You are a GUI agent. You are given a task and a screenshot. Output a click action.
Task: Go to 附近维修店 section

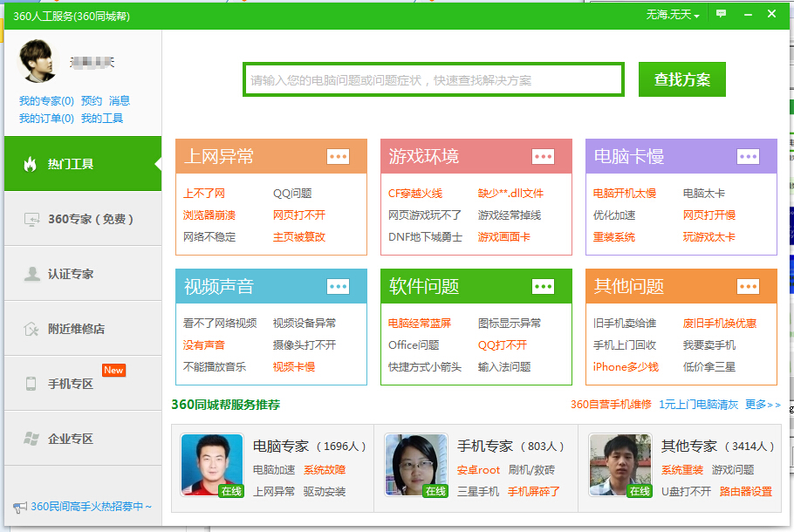tap(83, 329)
